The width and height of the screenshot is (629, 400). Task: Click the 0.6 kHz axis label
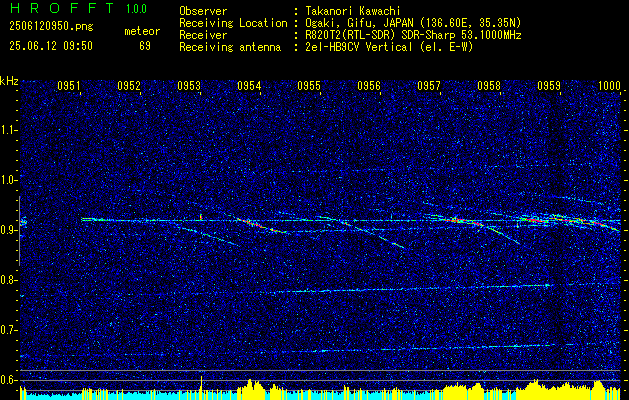click(x=9, y=380)
